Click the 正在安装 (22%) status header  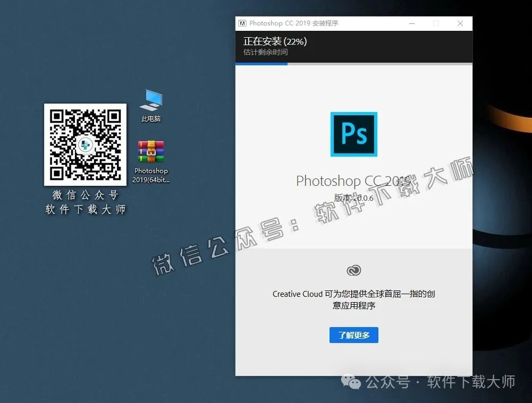pyautogui.click(x=274, y=40)
